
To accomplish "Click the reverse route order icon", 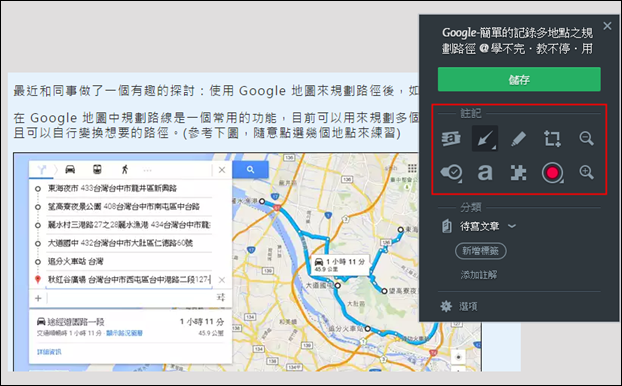I will tap(221, 297).
